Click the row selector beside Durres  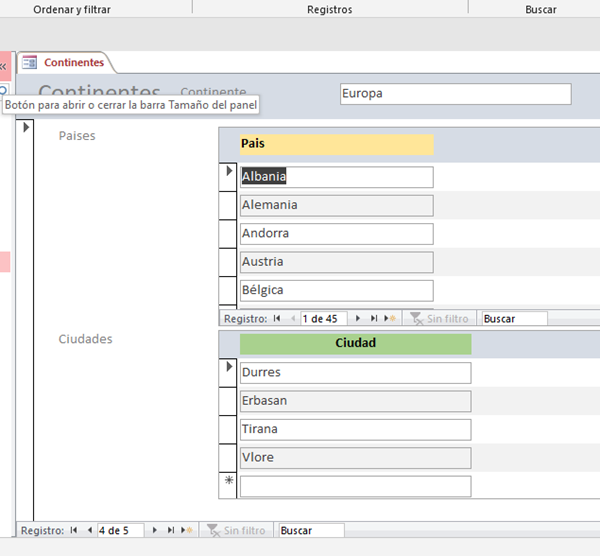point(228,372)
